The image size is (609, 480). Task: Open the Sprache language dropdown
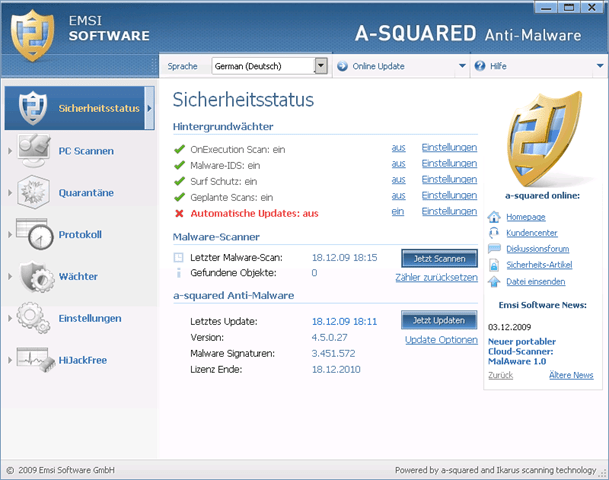point(321,66)
